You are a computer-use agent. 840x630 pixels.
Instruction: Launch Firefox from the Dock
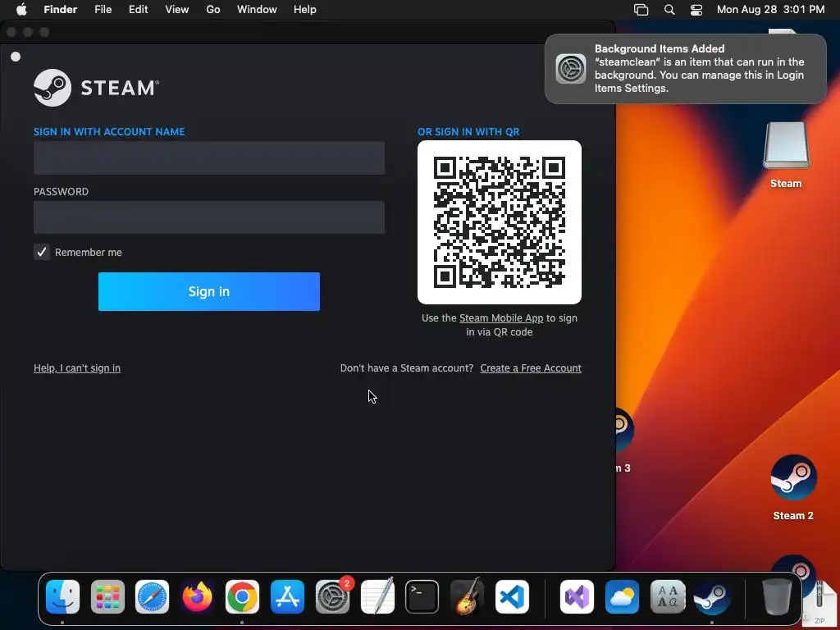[197, 596]
